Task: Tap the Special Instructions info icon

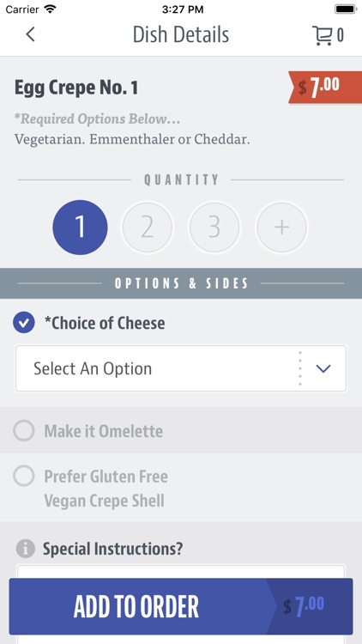Action: (26, 549)
